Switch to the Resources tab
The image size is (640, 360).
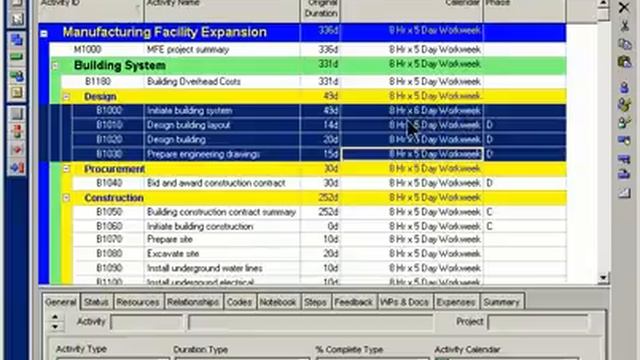[138, 302]
